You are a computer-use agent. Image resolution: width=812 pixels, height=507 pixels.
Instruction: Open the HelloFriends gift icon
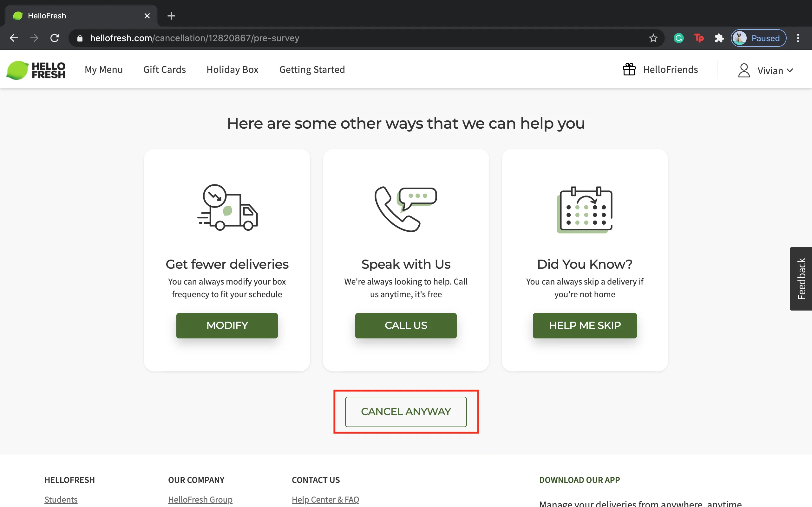tap(629, 69)
